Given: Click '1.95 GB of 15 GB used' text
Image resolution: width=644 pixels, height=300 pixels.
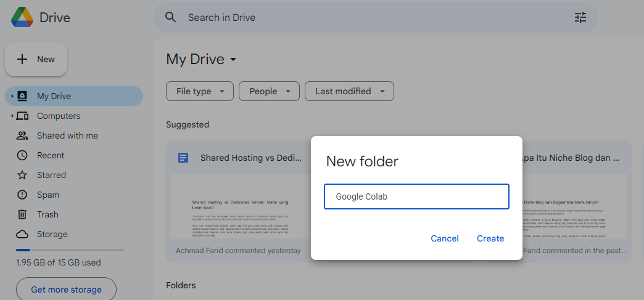Looking at the screenshot, I should coord(59,262).
